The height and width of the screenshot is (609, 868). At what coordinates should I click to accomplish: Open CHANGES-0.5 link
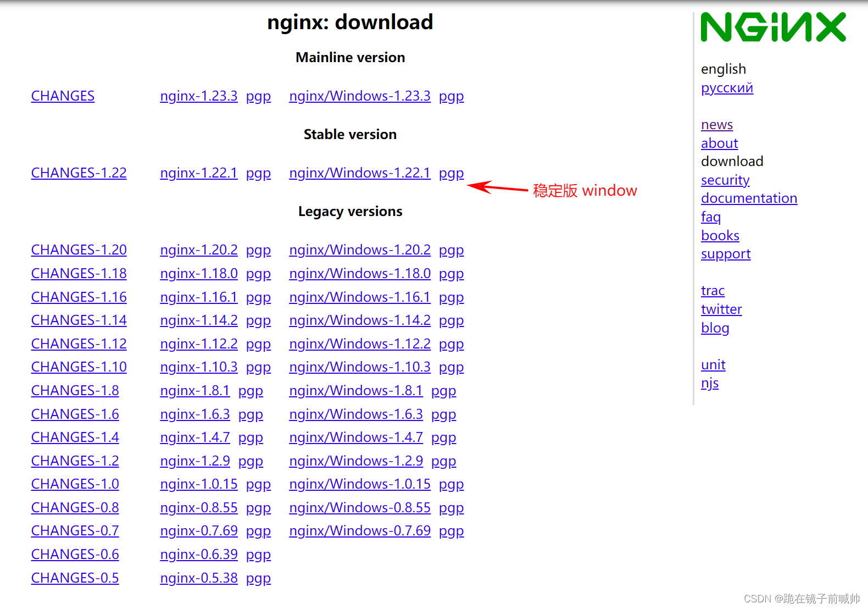[x=75, y=578]
